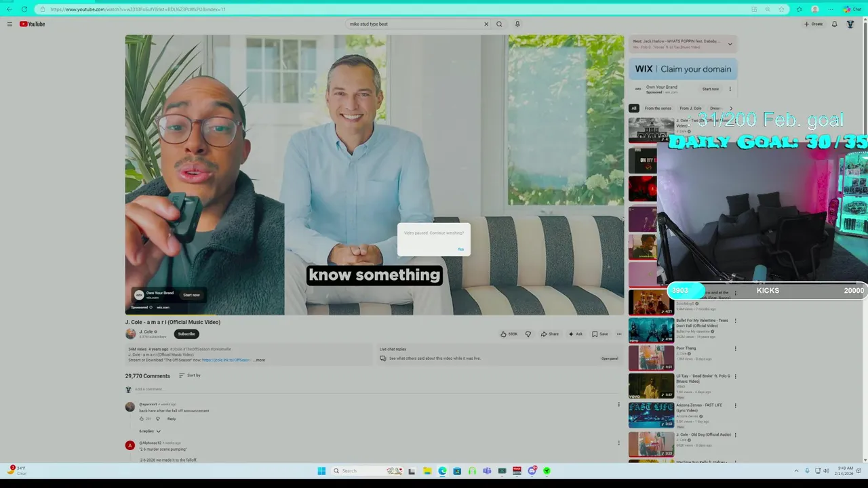Expand the 'Next: Jack Harlow' playlist panel
The image size is (868, 488).
[x=730, y=44]
